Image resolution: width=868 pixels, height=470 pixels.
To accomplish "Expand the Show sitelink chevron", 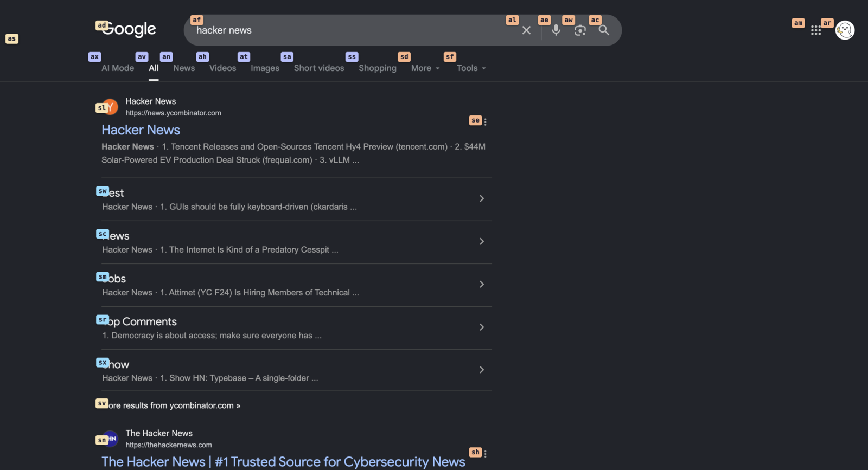I will (x=481, y=370).
